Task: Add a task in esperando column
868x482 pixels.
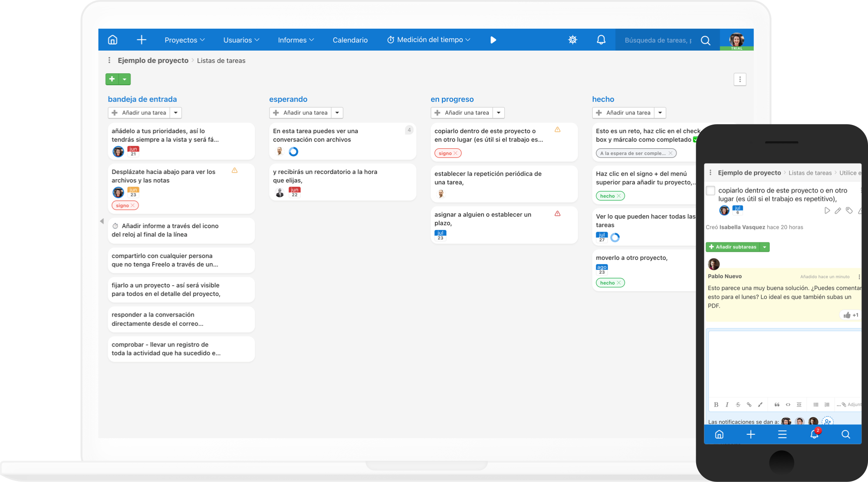Action: pyautogui.click(x=300, y=113)
